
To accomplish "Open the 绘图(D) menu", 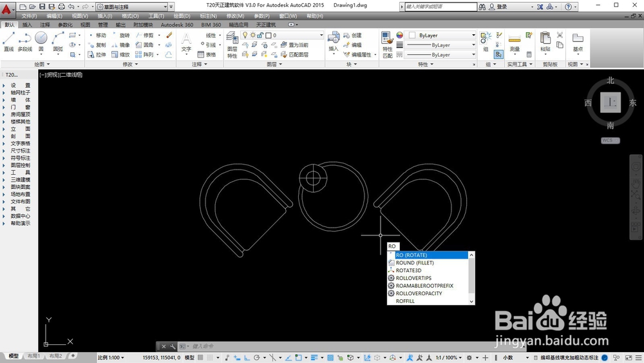I will click(x=182, y=16).
